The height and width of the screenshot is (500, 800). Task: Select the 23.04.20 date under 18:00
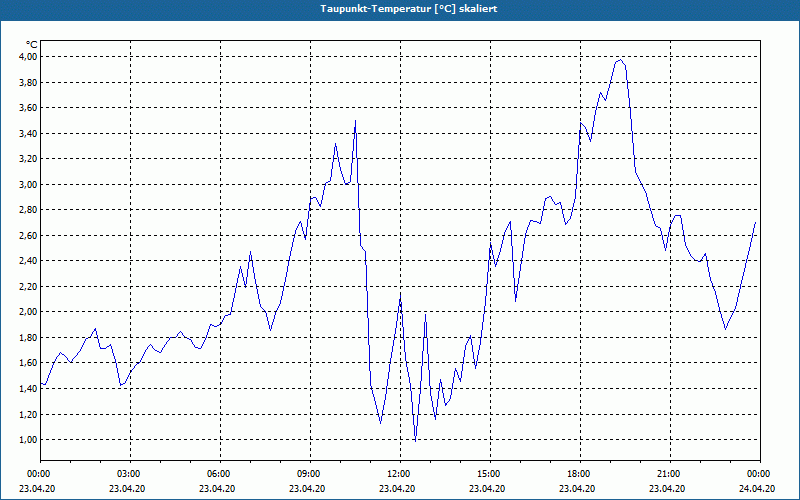point(577,488)
